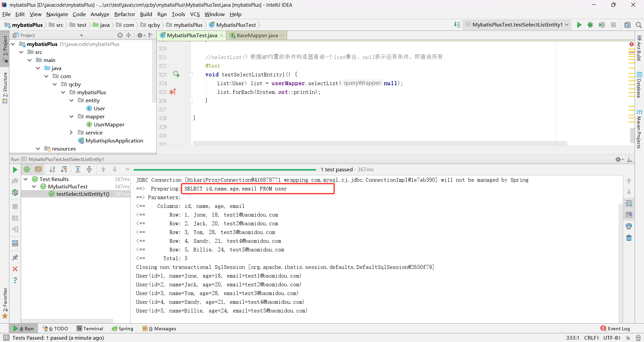The width and height of the screenshot is (644, 342).
Task: Open the 6: TODO tool window
Action: coord(55,329)
